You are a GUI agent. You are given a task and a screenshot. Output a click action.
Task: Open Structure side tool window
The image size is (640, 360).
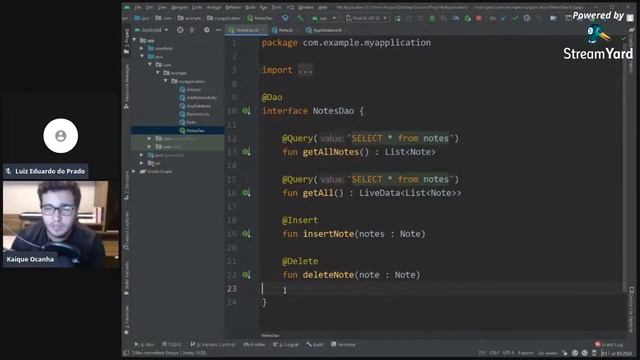pos(127,186)
